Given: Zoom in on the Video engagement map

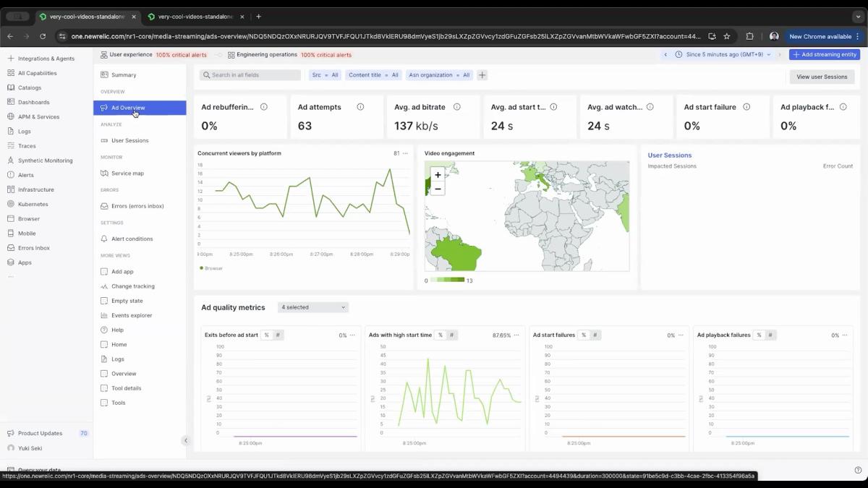Looking at the screenshot, I should (x=438, y=175).
